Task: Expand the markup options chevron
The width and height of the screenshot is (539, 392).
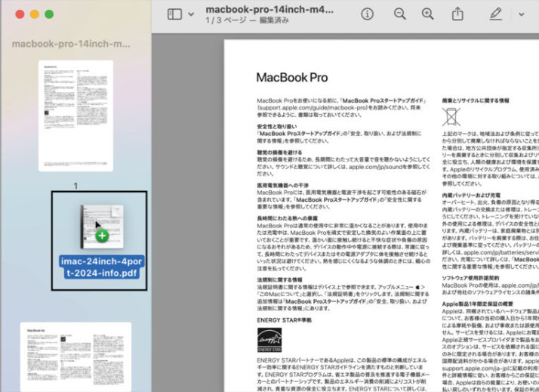Action: click(x=521, y=14)
